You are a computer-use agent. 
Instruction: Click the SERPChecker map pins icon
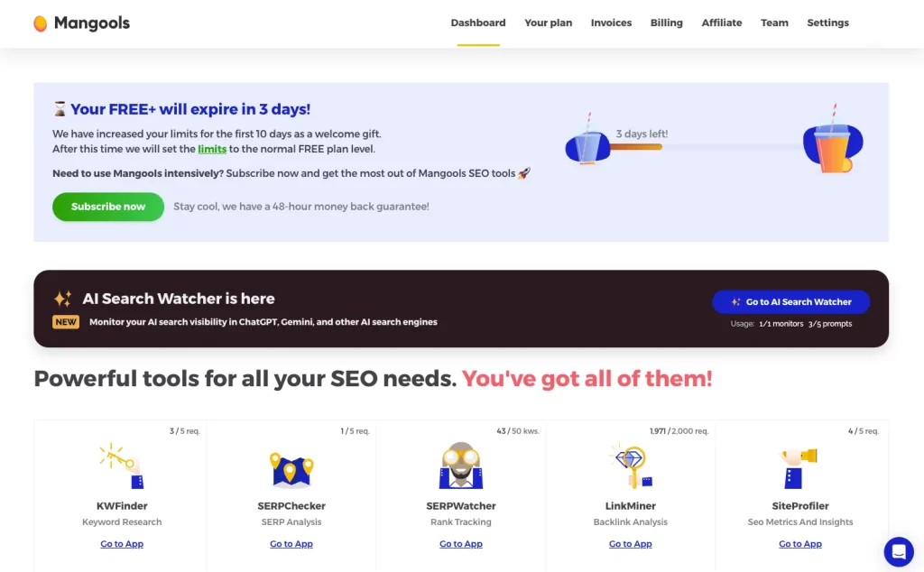click(x=291, y=467)
